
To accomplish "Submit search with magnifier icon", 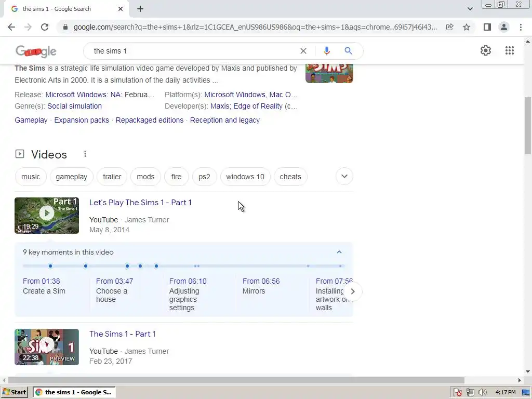I will (348, 51).
